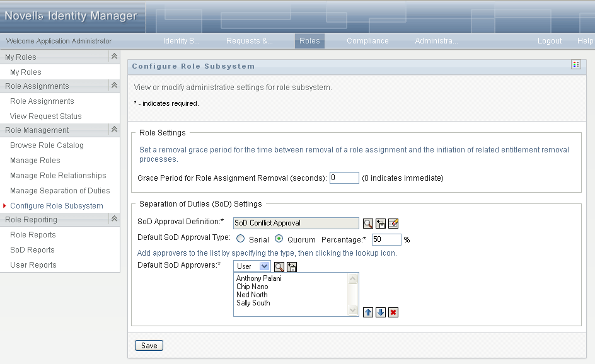Click the Save button
Image resolution: width=595 pixels, height=364 pixels.
tap(149, 345)
